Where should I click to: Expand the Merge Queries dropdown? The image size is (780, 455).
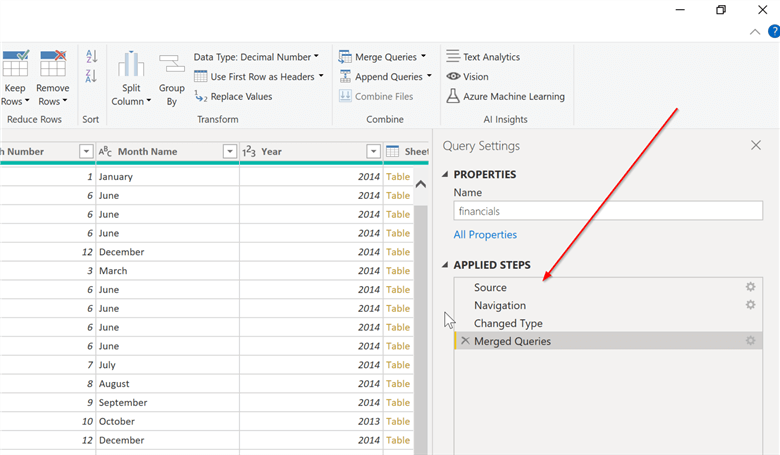(x=423, y=57)
